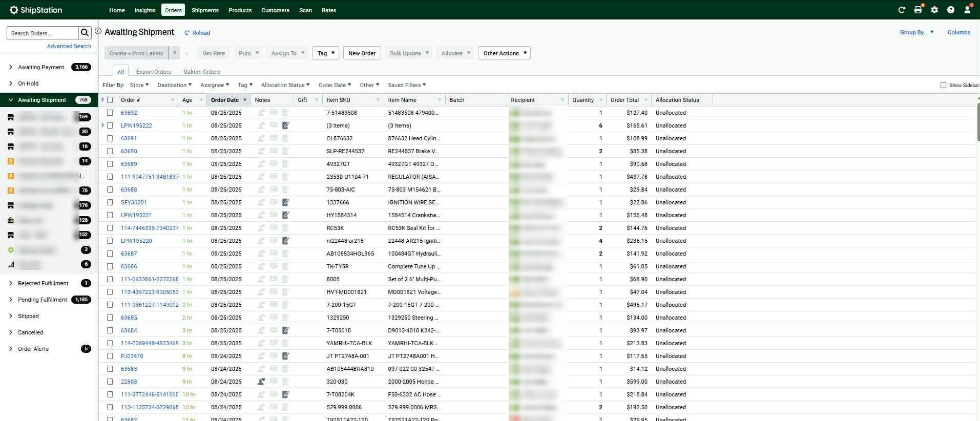Click the Columns link
Viewport: 980px width, 421px height.
[x=958, y=32]
